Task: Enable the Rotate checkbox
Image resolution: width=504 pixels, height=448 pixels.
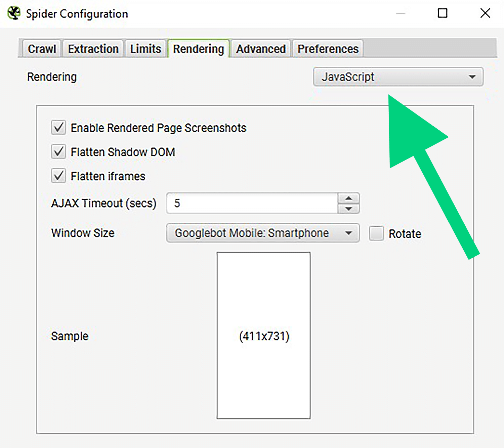Action: pyautogui.click(x=376, y=233)
